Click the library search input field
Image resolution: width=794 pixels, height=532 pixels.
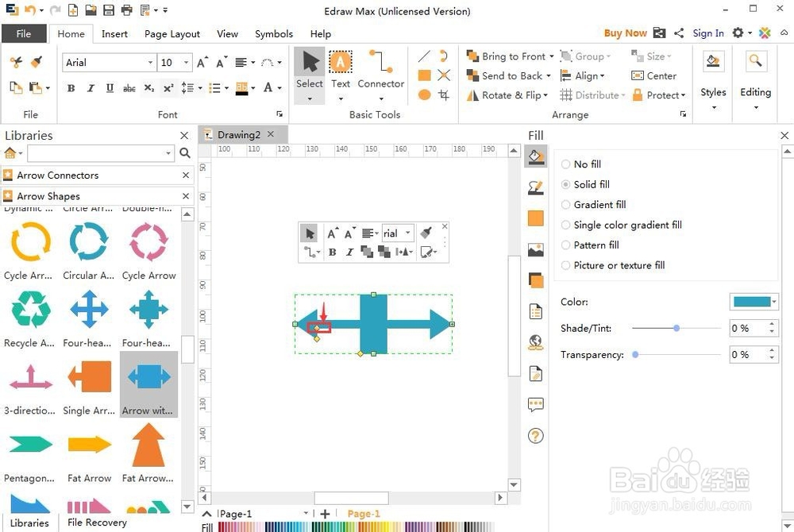[100, 153]
